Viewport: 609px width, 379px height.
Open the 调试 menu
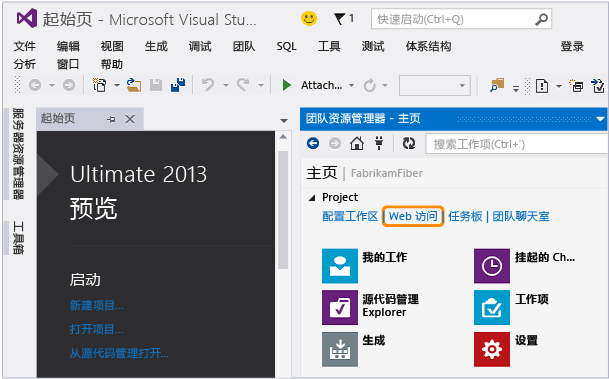pos(200,46)
